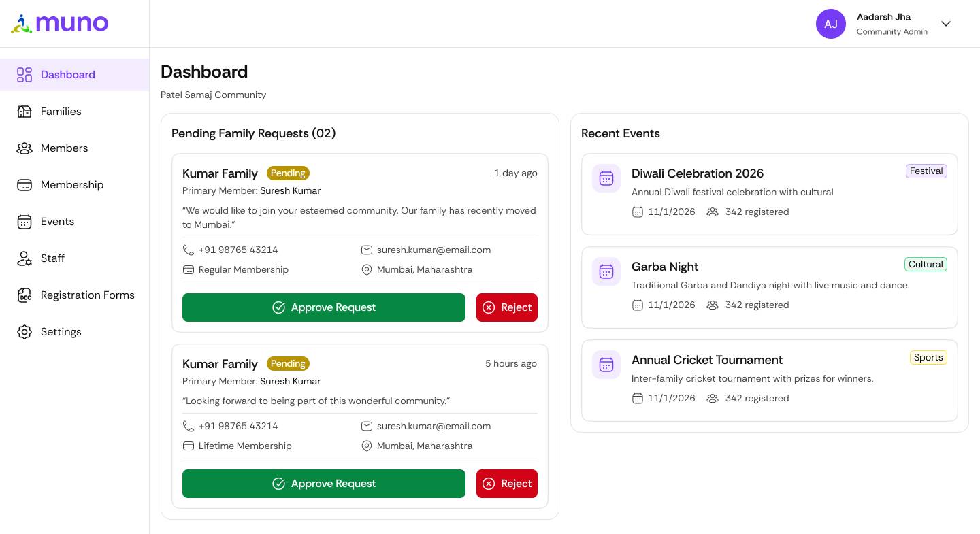Viewport: 980px width, 534px height.
Task: Click the Pending Family Requests (02) heading
Action: click(x=254, y=133)
